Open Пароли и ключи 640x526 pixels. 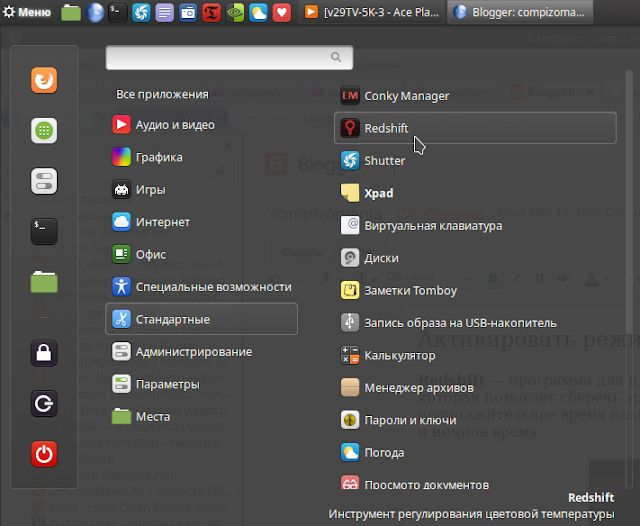click(x=475, y=420)
